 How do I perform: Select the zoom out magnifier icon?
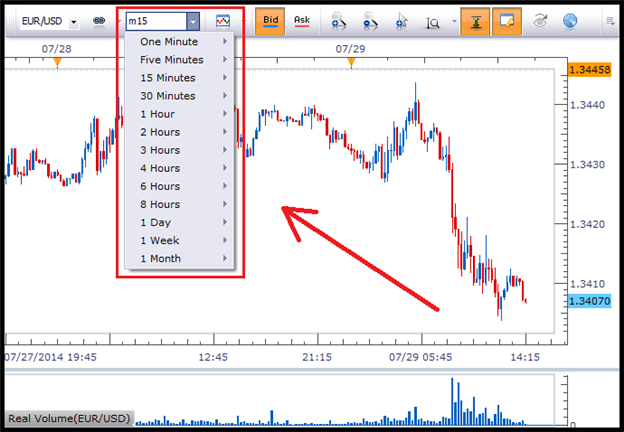click(x=370, y=21)
